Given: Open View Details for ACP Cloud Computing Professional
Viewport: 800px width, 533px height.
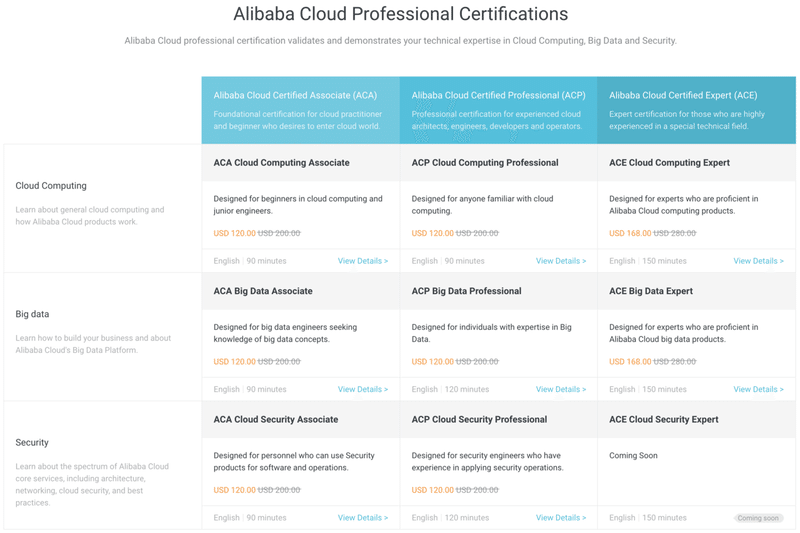Looking at the screenshot, I should 560,261.
